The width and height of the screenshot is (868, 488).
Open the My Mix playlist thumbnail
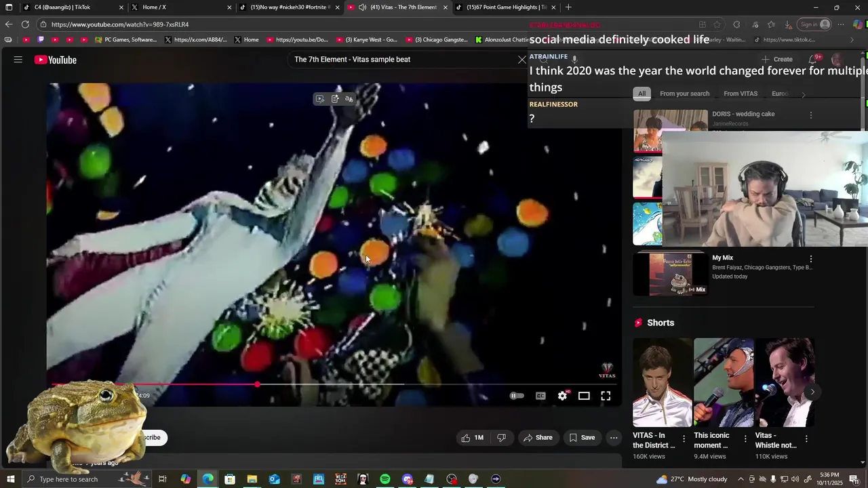click(670, 274)
